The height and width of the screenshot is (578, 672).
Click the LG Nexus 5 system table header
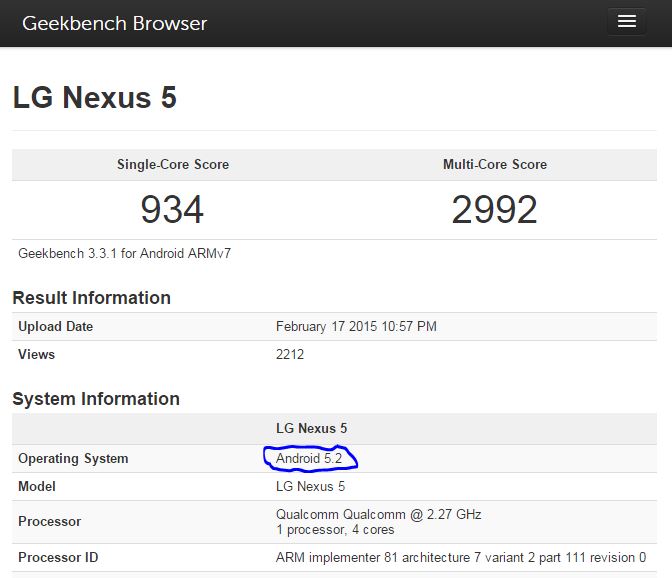[x=311, y=428]
